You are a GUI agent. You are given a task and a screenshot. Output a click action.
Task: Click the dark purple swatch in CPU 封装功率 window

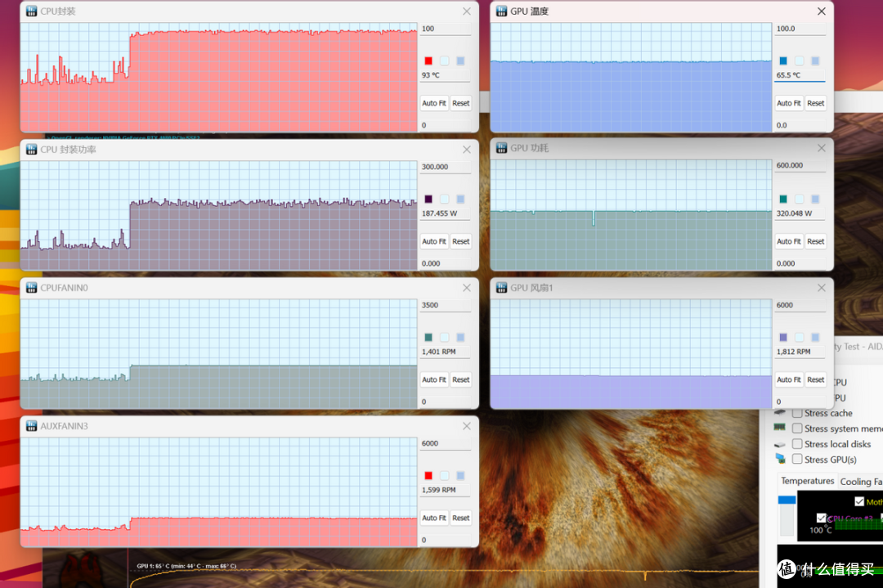click(428, 199)
